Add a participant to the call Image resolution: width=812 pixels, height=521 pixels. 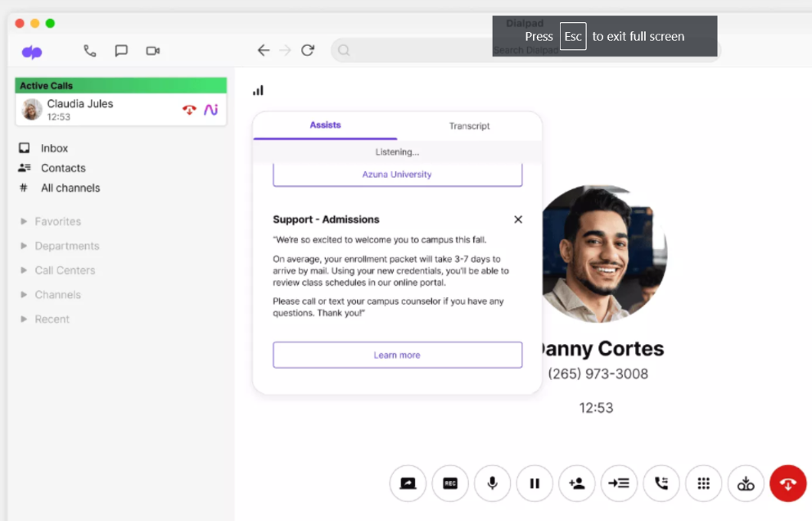pos(577,483)
